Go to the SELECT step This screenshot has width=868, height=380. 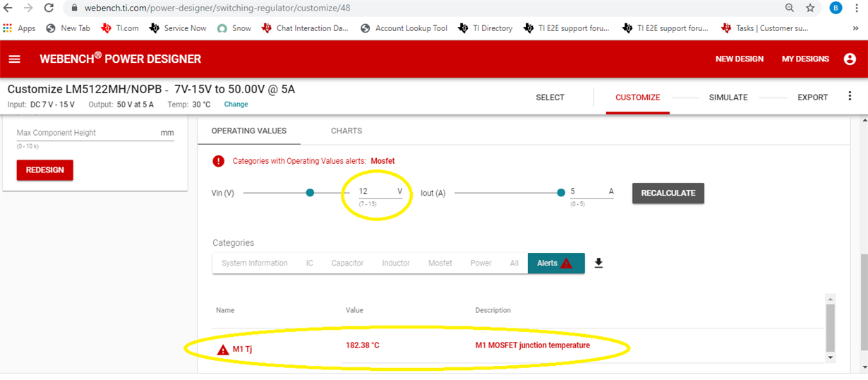pyautogui.click(x=550, y=97)
